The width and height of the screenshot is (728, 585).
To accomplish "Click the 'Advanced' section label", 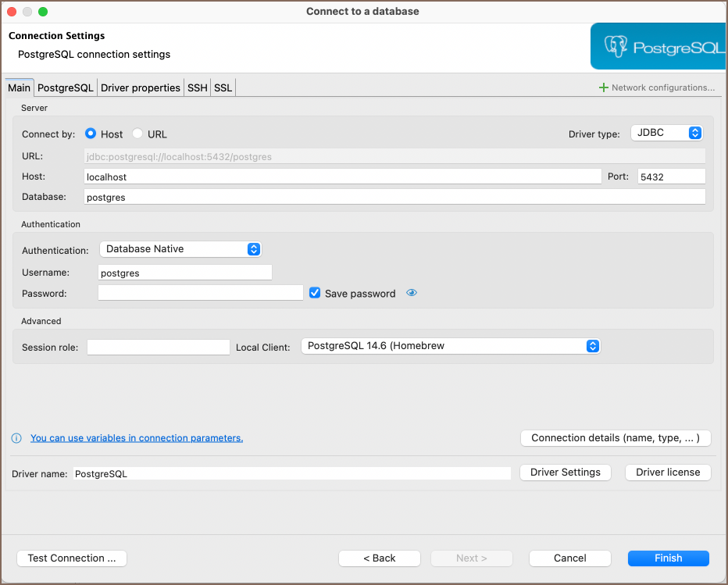I will (41, 321).
